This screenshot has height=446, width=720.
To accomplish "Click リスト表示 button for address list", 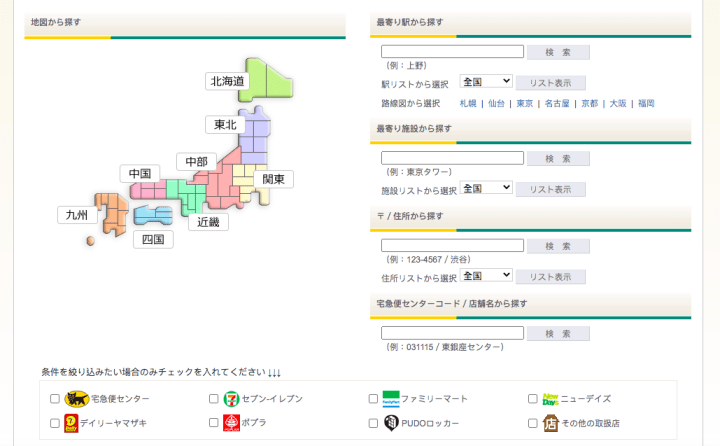I will (551, 277).
